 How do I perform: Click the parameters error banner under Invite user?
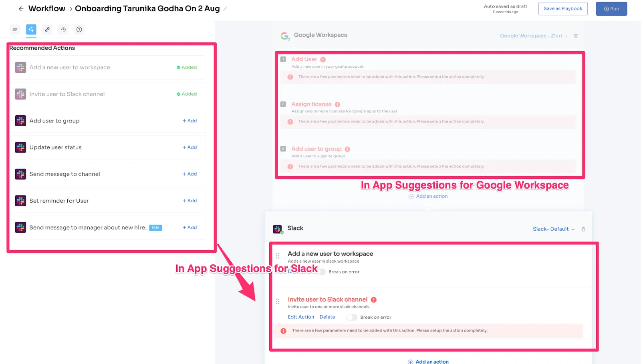428,331
